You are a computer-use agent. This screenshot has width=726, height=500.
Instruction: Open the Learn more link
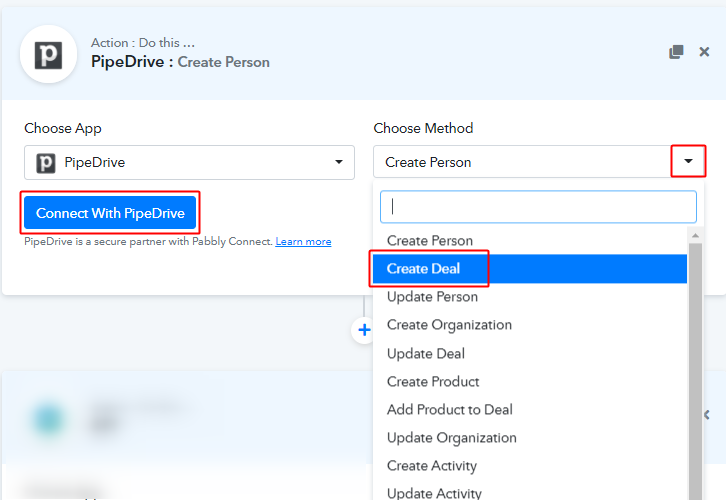(x=303, y=242)
